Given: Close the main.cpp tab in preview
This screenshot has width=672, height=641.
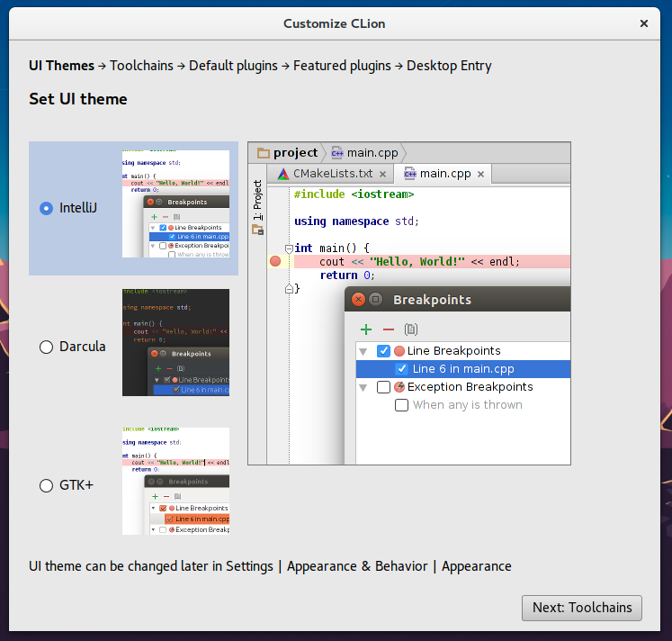Looking at the screenshot, I should pyautogui.click(x=481, y=174).
